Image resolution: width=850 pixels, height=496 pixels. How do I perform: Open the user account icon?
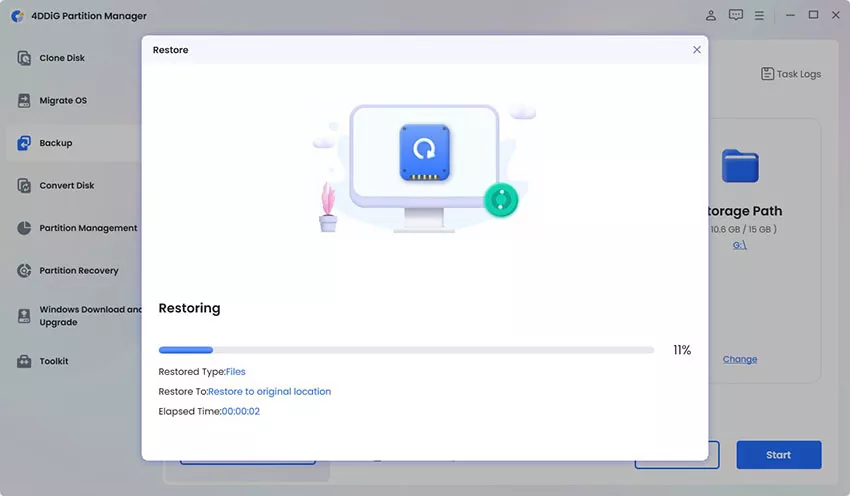711,15
